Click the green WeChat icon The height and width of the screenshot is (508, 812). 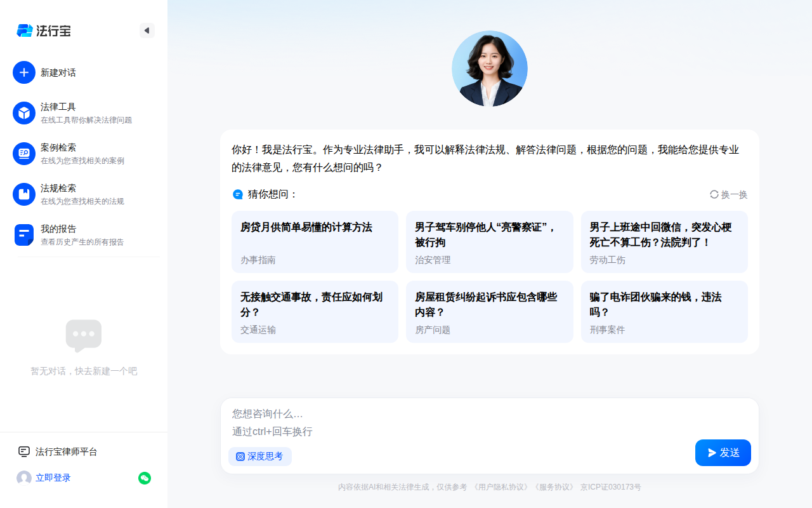point(145,478)
